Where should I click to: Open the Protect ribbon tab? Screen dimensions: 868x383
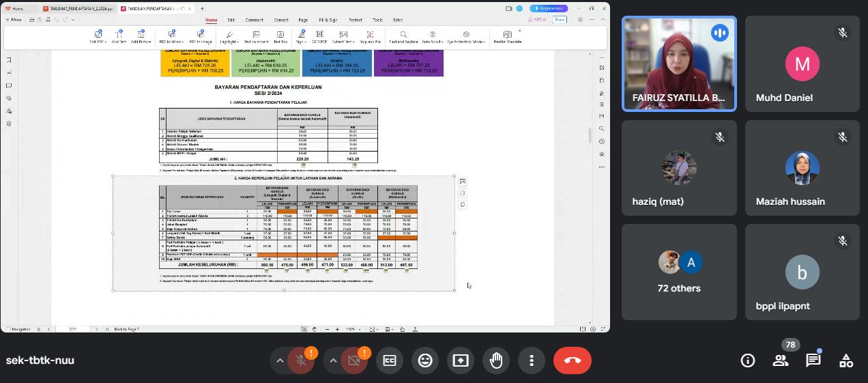click(x=356, y=20)
